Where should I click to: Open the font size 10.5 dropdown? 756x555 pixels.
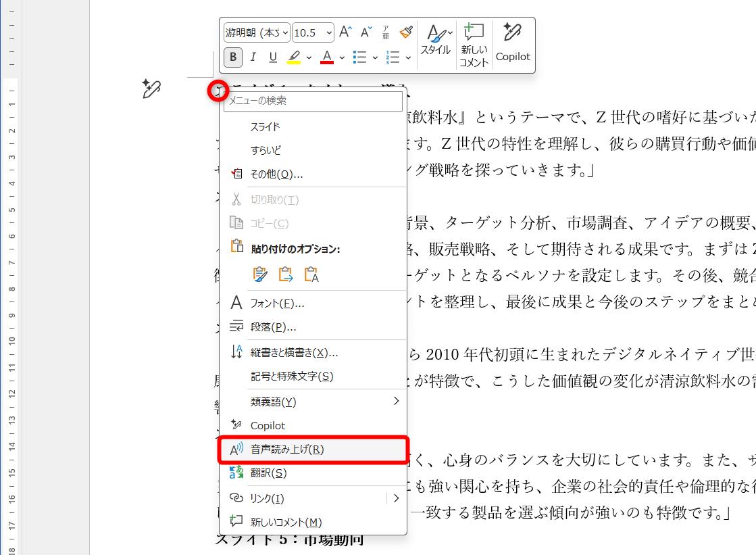[312, 32]
